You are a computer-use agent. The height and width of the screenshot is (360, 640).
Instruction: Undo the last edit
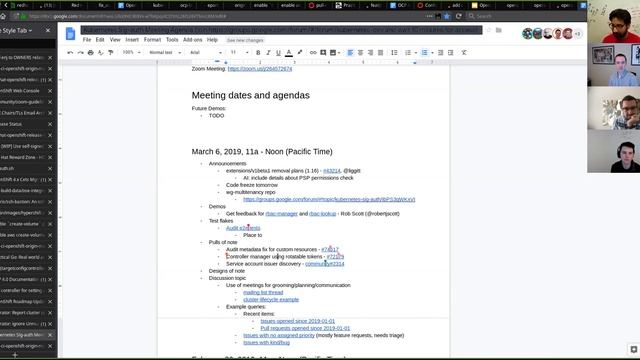point(70,53)
